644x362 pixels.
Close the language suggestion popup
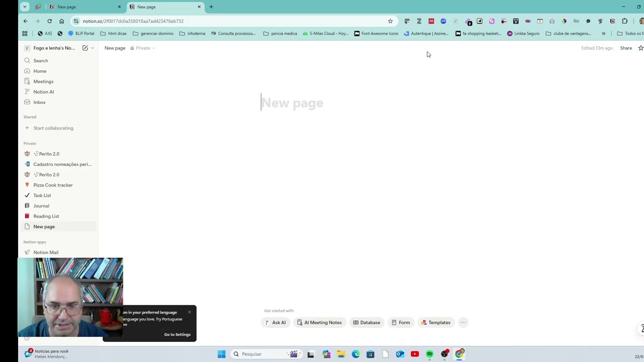pyautogui.click(x=189, y=312)
